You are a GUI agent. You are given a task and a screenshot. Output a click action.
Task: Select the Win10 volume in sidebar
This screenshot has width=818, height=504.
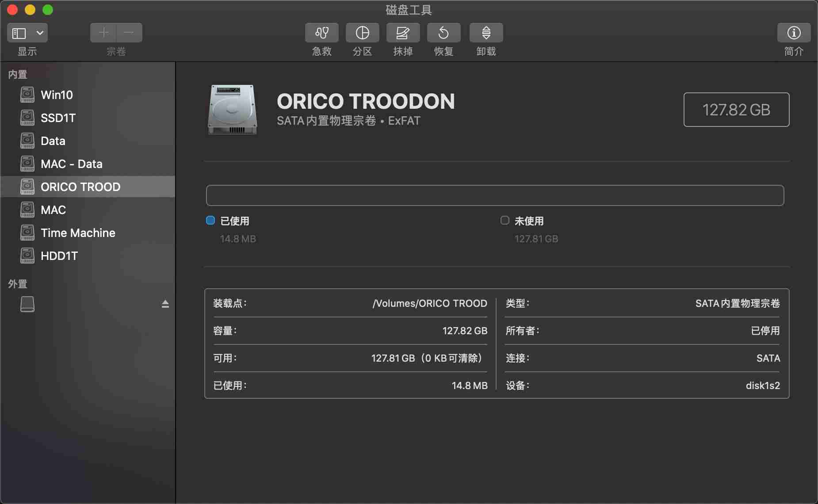88,95
